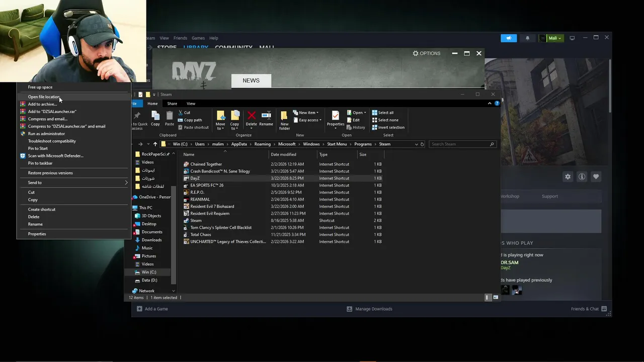Open Downloads in navigation pane

tap(151, 240)
